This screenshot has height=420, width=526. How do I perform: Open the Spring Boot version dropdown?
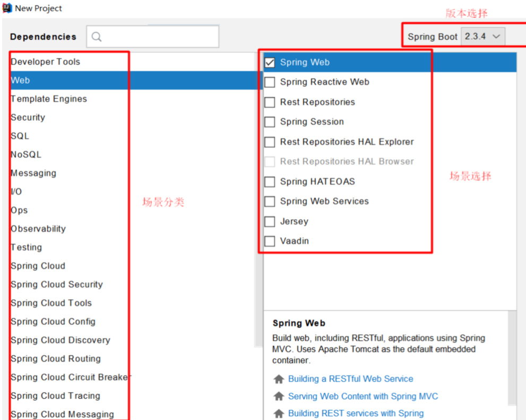click(483, 36)
